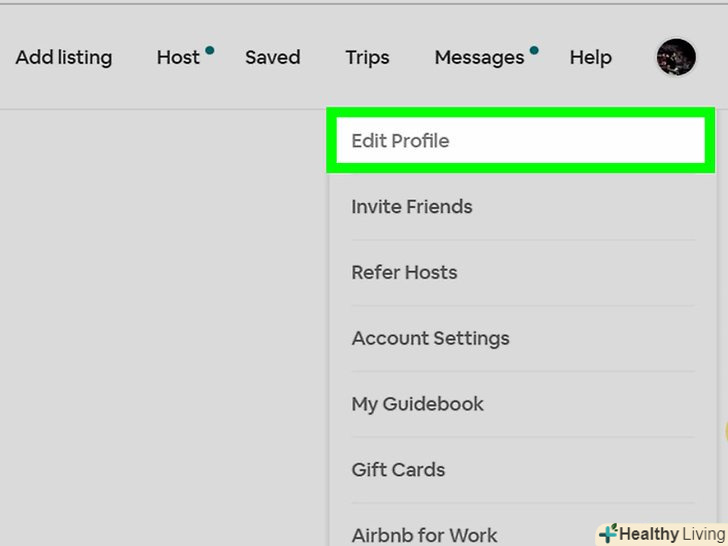Open the Host navigation link
The height and width of the screenshot is (546, 728).
(178, 58)
